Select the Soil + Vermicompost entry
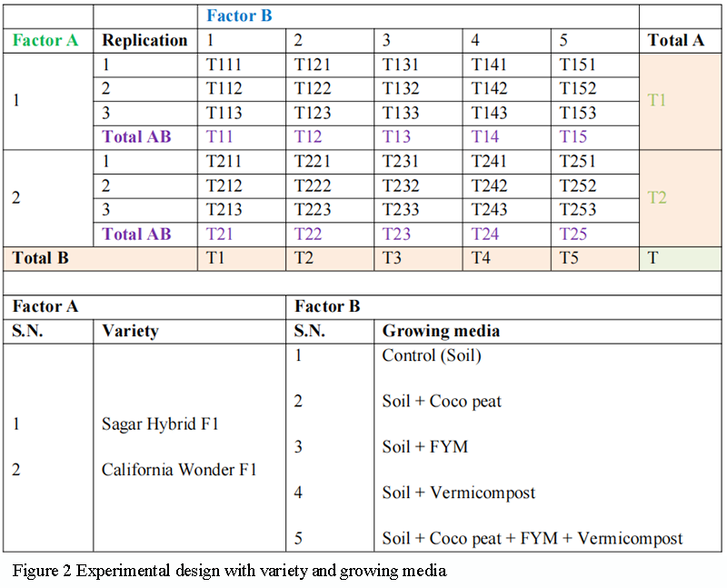 click(458, 493)
